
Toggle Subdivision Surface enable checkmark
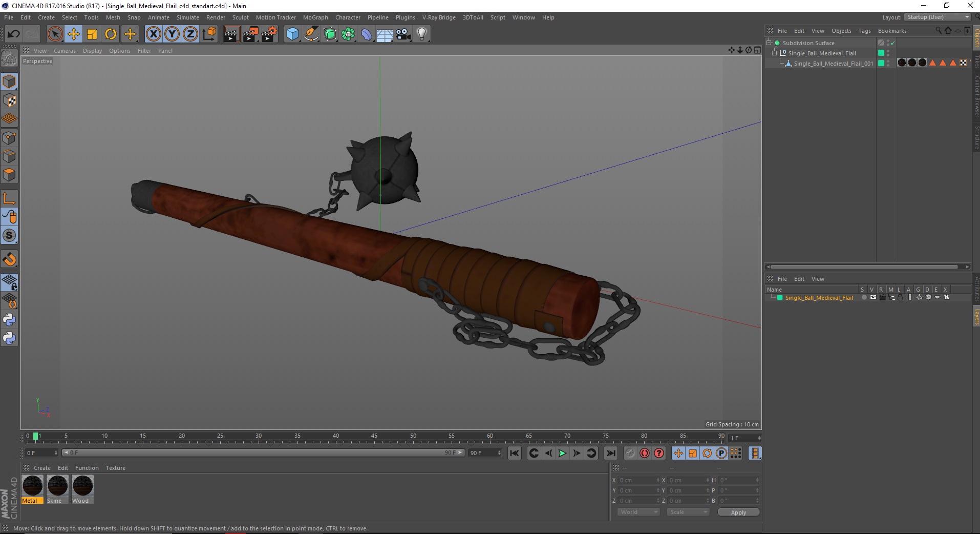tap(892, 43)
